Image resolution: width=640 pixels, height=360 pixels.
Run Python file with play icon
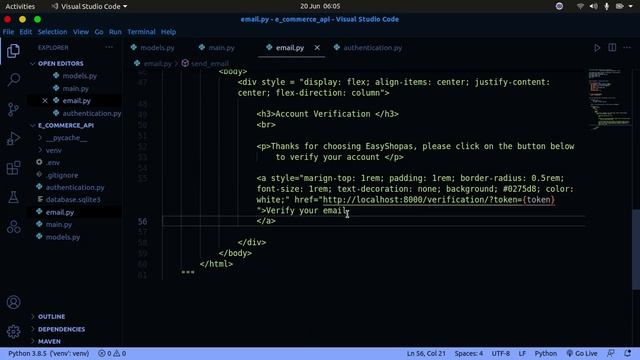[x=597, y=48]
